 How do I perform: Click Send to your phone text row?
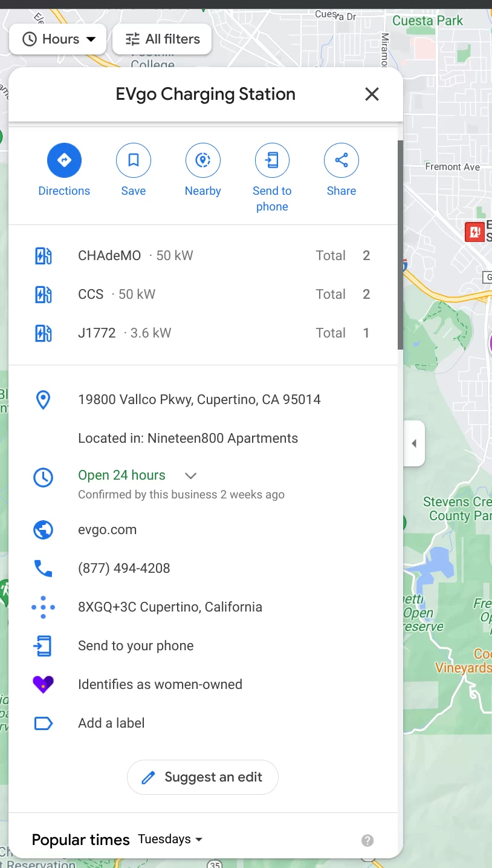[136, 646]
